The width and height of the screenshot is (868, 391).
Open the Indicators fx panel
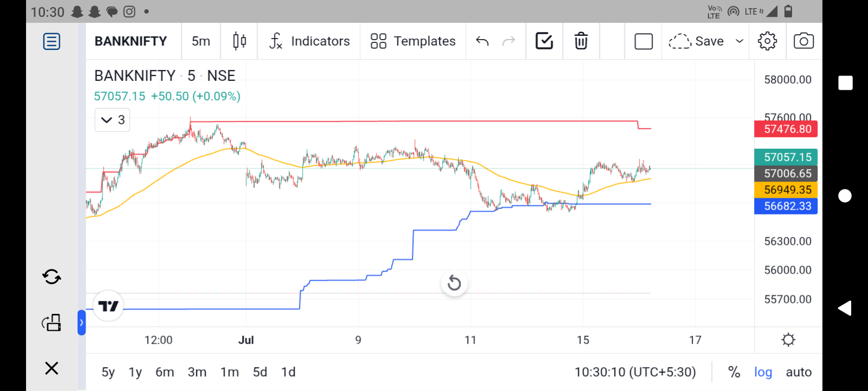tap(309, 41)
